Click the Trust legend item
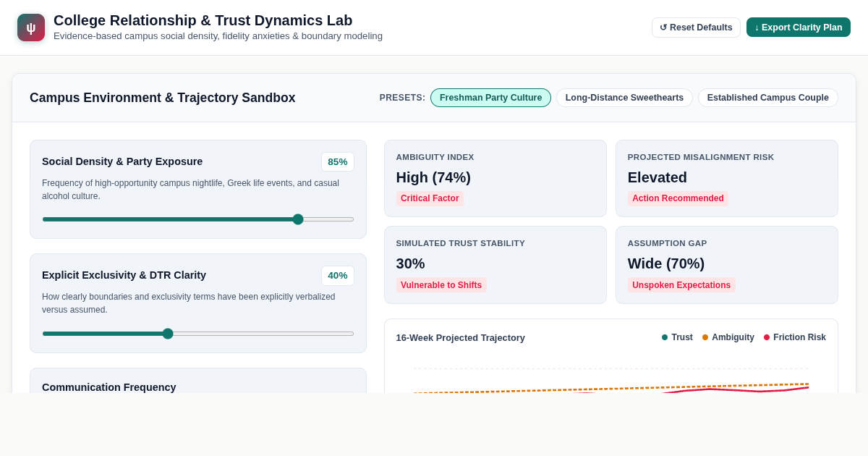This screenshot has height=456, width=868. pos(677,337)
